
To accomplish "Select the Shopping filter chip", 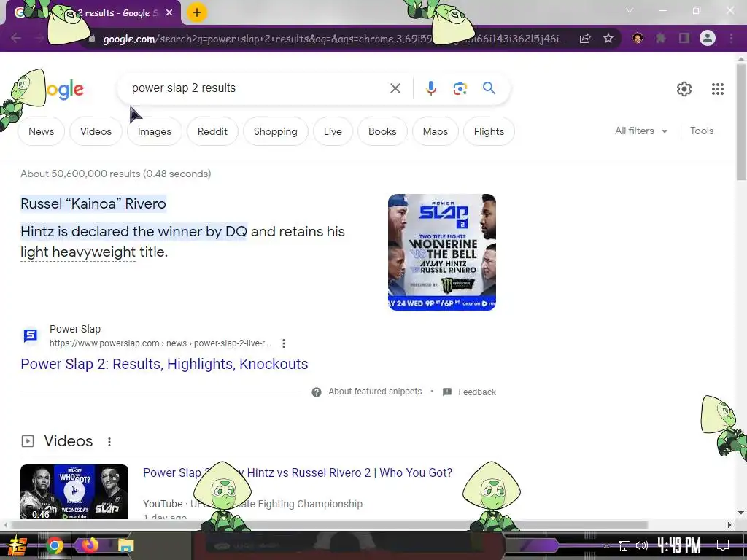I will click(275, 131).
